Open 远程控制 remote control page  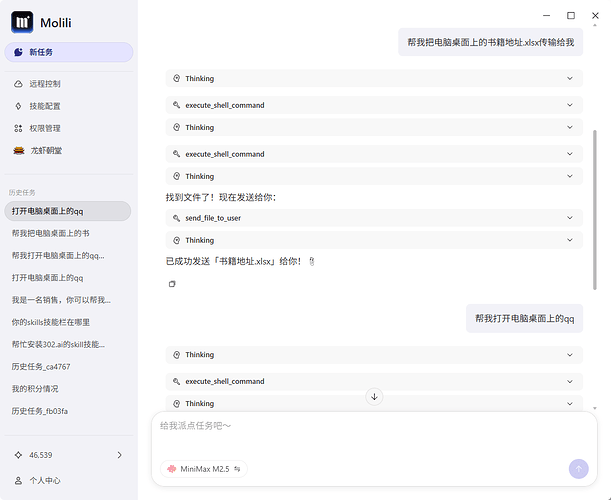click(44, 84)
